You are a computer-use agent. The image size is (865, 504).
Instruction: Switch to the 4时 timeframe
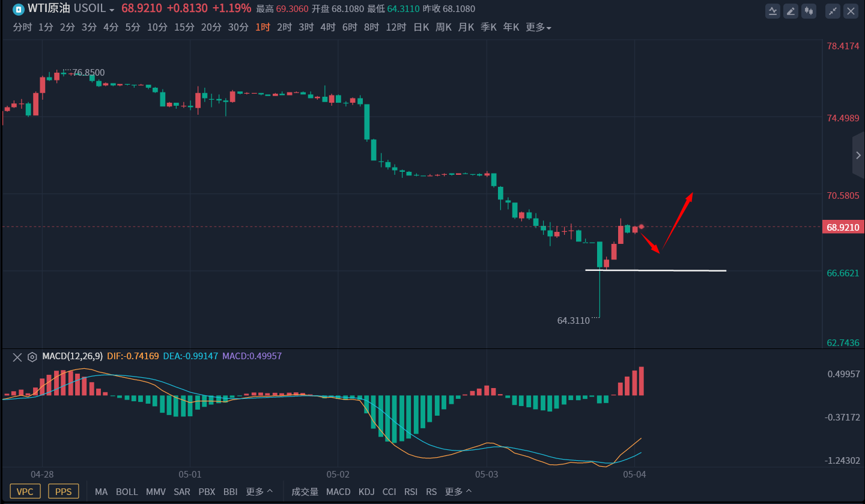coord(328,27)
